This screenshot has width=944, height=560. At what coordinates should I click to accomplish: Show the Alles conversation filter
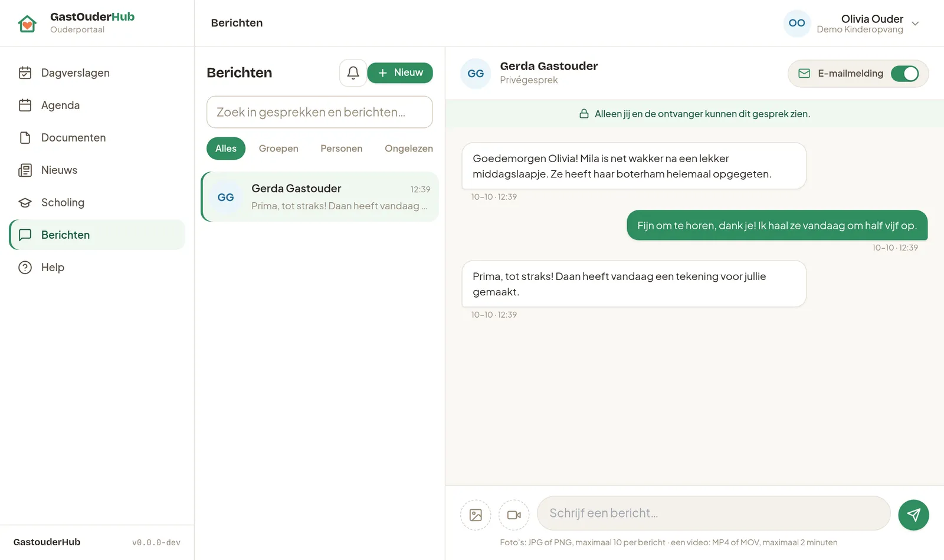(x=226, y=149)
